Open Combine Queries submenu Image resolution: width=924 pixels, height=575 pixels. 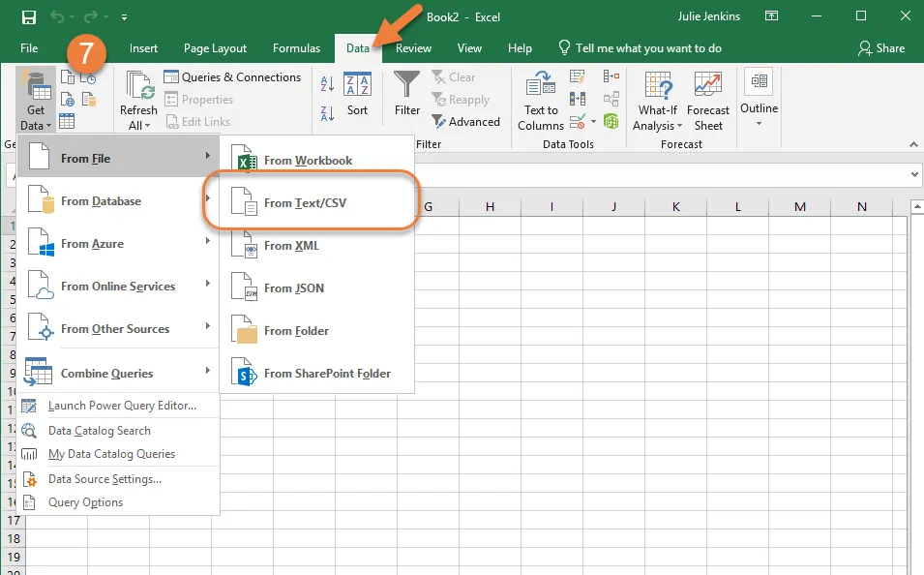tap(118, 373)
